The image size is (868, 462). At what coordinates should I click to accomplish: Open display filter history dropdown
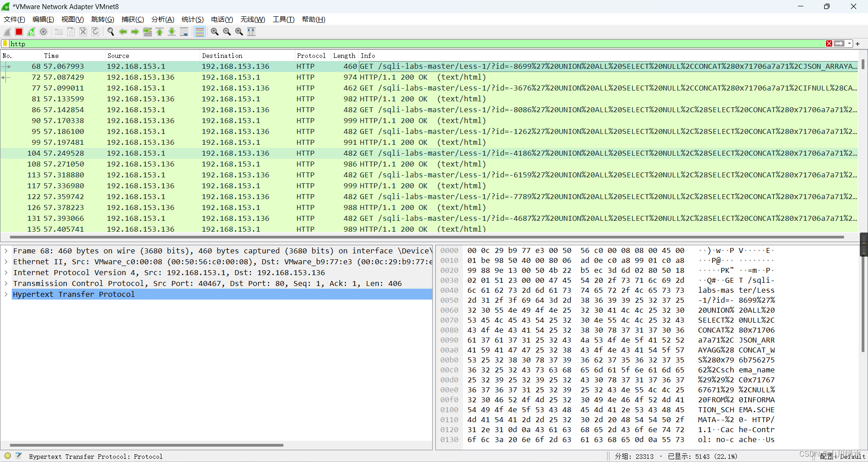pos(849,44)
